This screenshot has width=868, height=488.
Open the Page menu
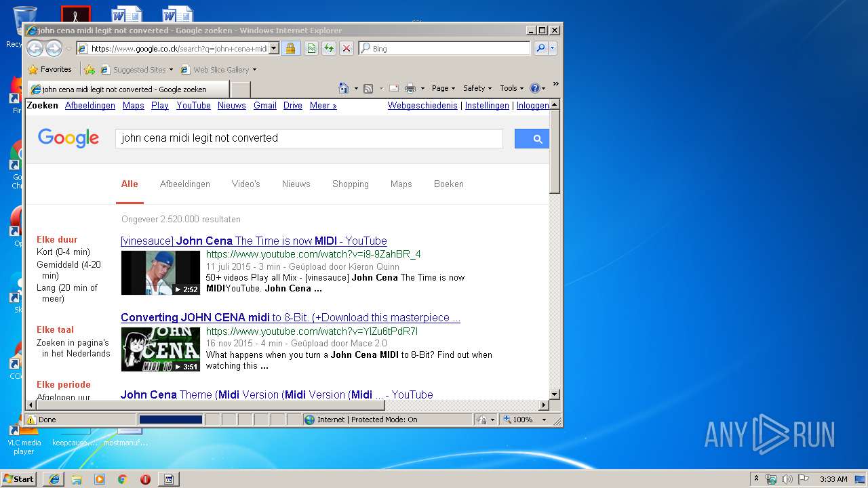[443, 88]
